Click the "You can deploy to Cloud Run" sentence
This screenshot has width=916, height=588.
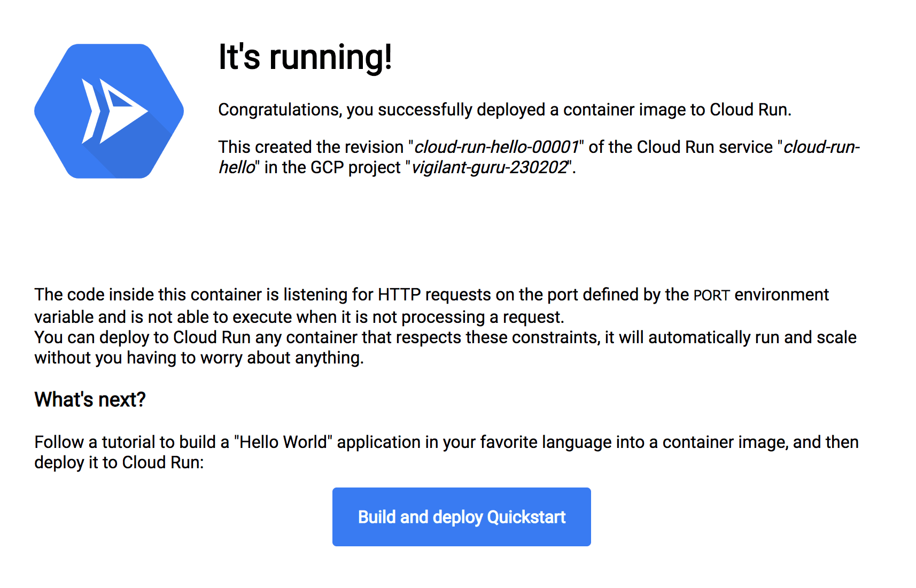pos(143,337)
